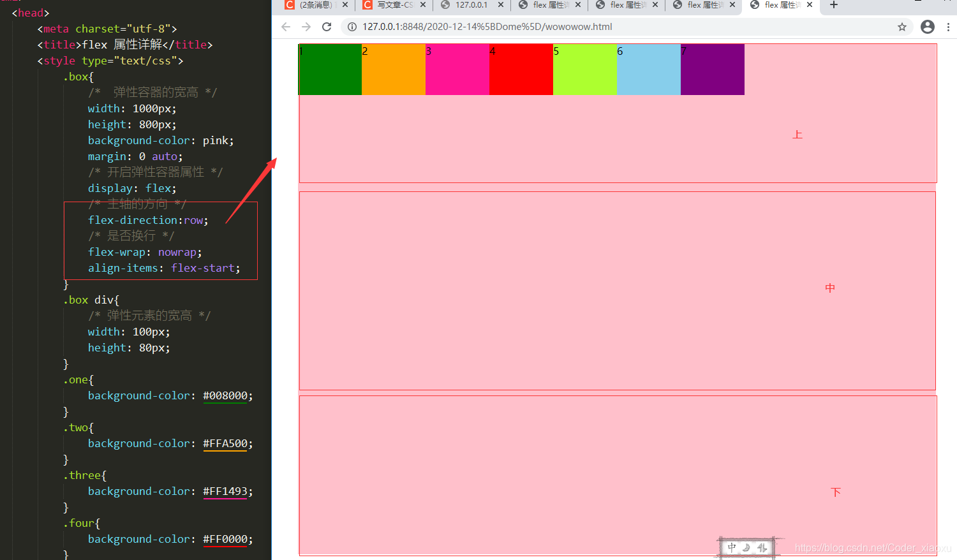Click the background-color: pink line
This screenshot has width=957, height=560.
coord(161,140)
